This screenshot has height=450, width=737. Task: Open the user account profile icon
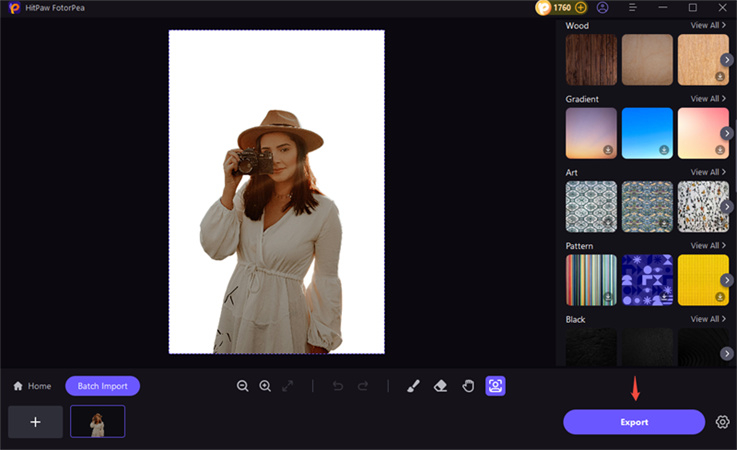click(x=602, y=8)
